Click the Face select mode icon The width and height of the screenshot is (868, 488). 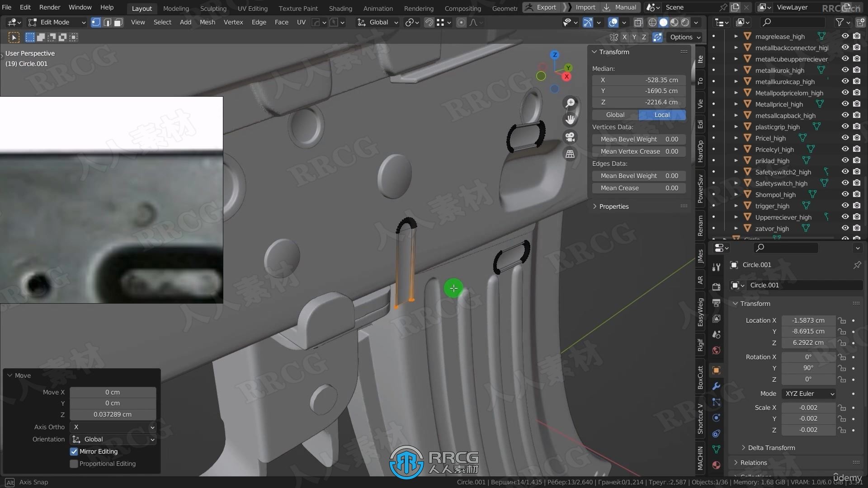(x=118, y=22)
